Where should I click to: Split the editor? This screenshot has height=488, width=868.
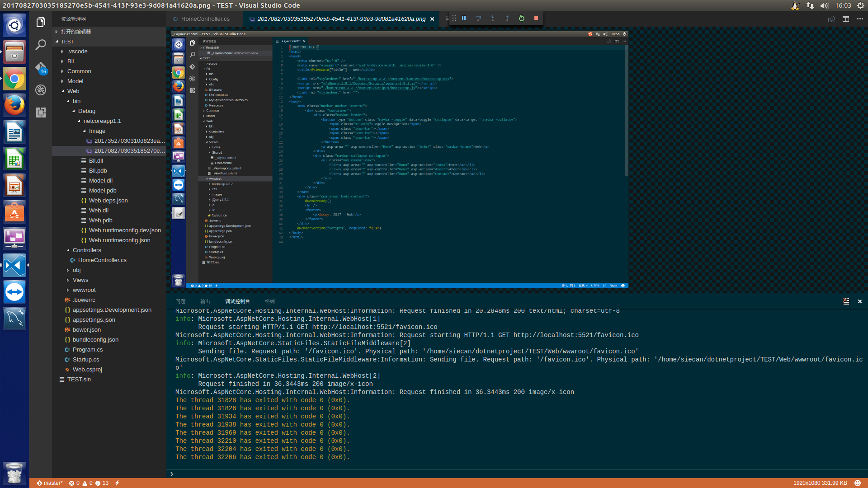pos(846,19)
